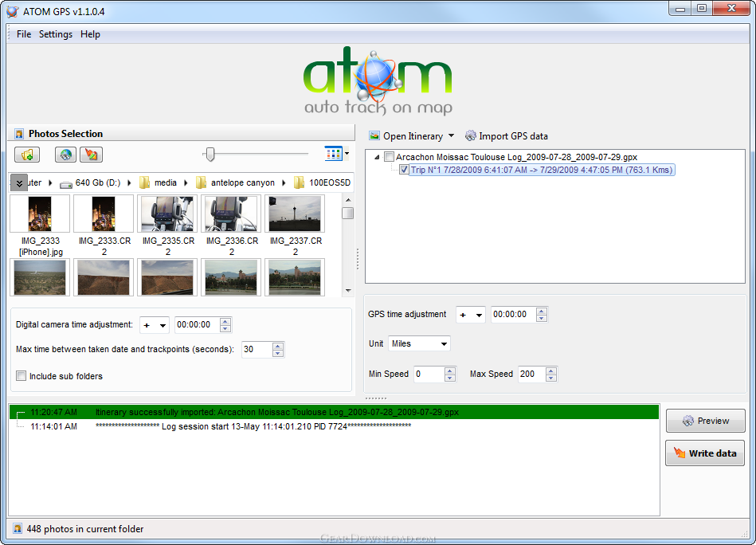The width and height of the screenshot is (756, 545).
Task: Expand breadcrumb arrow after antelope canyon
Action: 284,182
